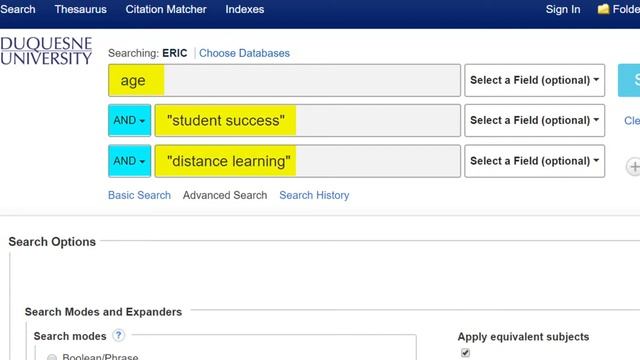Click the Duquesne University logo
This screenshot has width=640, height=360.
[46, 51]
